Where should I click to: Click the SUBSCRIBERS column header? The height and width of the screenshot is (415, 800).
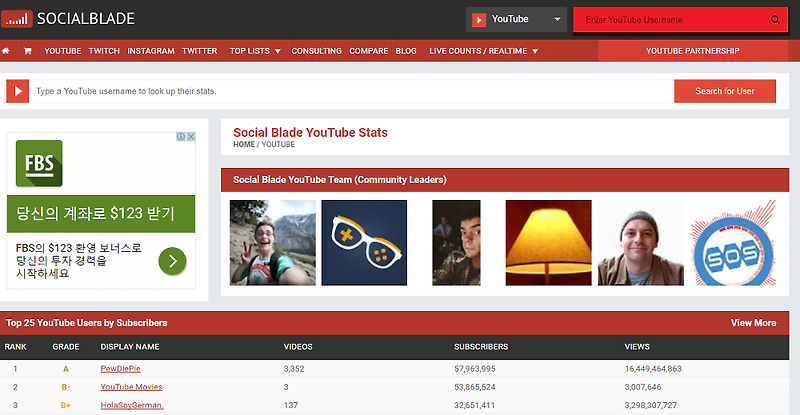pos(481,347)
